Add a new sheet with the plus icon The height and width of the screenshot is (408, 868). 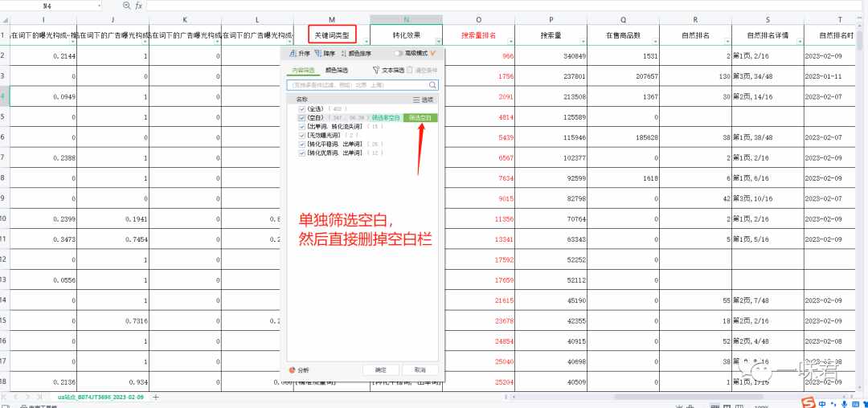tap(156, 397)
